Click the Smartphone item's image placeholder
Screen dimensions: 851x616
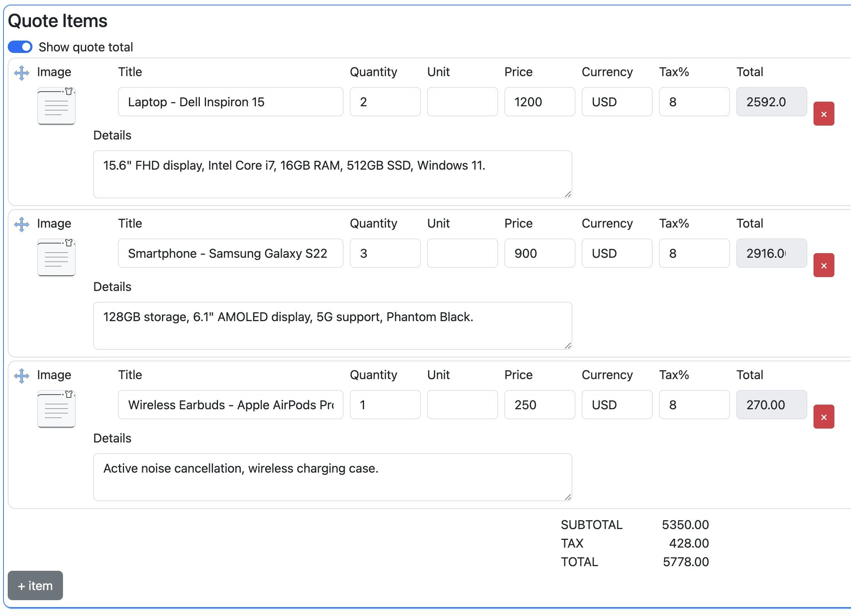56,258
